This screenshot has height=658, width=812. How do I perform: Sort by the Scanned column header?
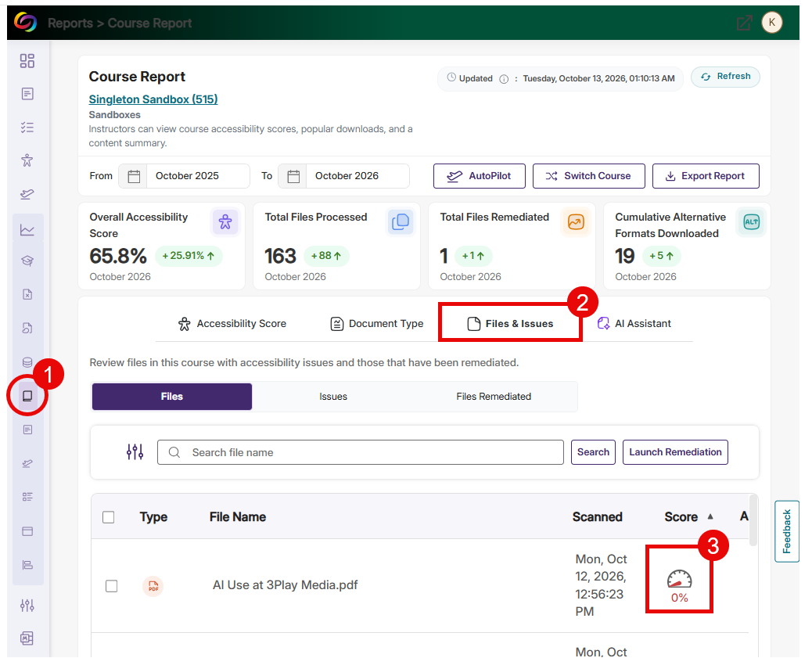point(597,517)
